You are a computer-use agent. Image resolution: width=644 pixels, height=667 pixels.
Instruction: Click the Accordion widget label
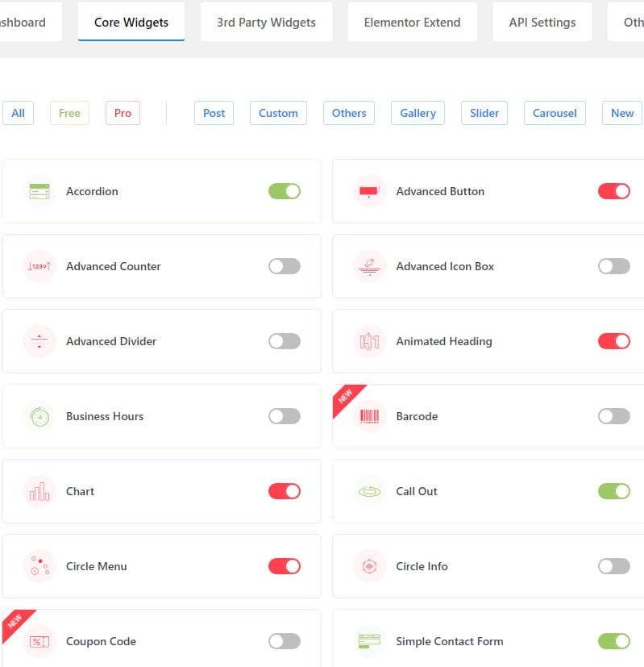[x=92, y=191]
